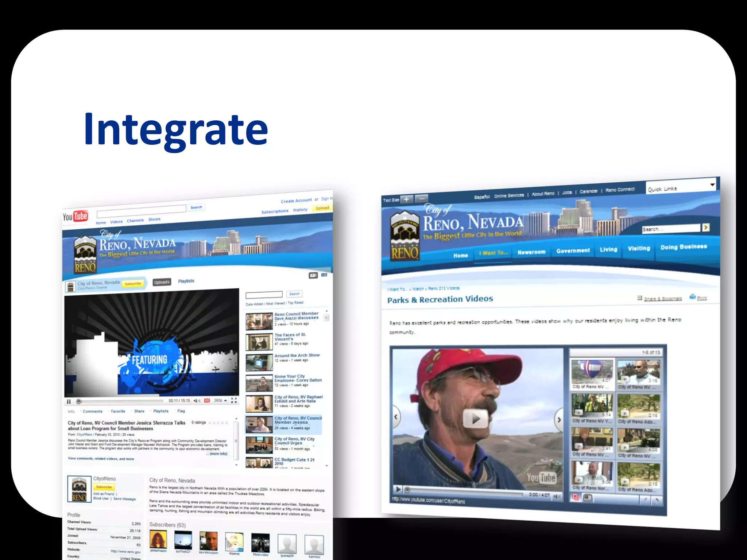Play the embedded Parks video center button
This screenshot has width=747, height=560.
[x=475, y=418]
